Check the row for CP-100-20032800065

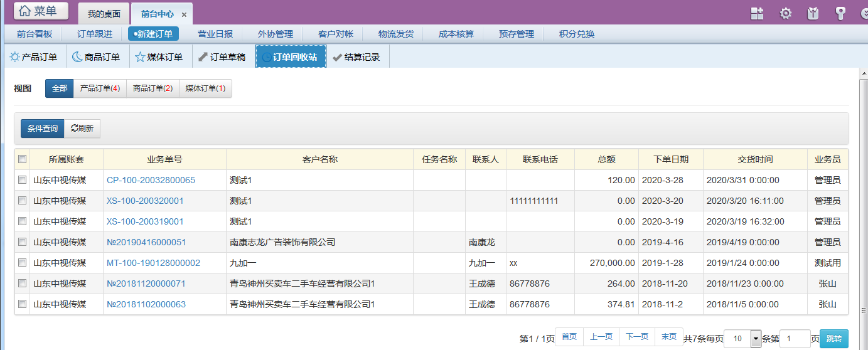[x=23, y=180]
